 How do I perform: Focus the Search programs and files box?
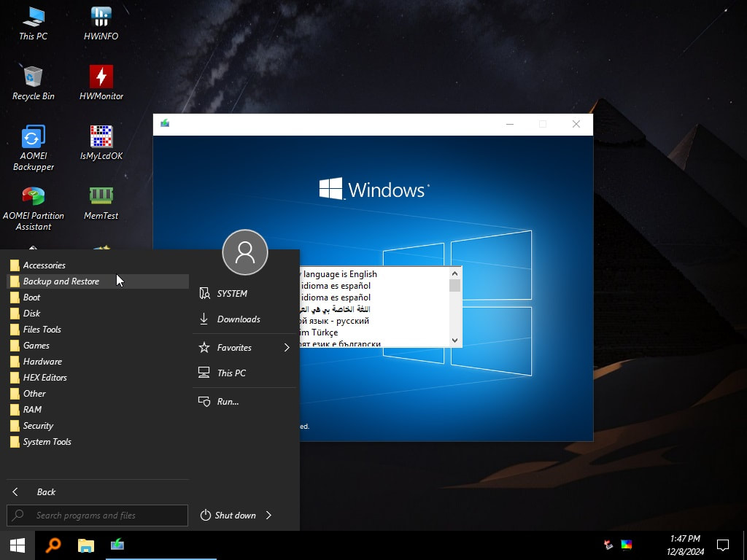pos(97,516)
